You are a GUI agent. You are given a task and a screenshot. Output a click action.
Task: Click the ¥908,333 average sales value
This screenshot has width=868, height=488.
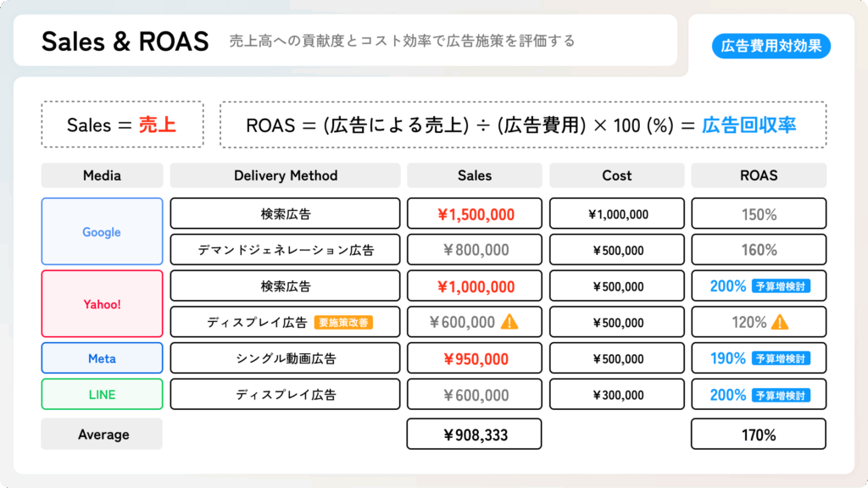[476, 435]
